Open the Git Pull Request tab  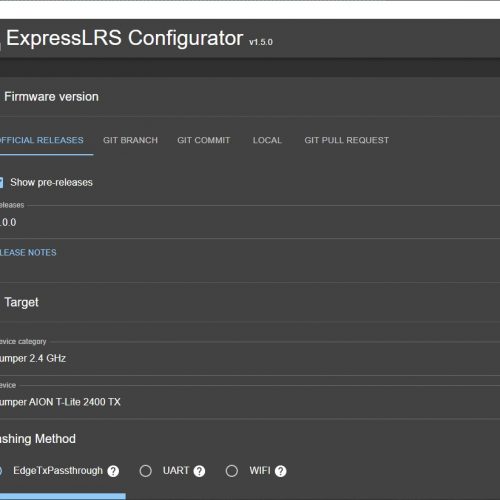click(x=347, y=140)
